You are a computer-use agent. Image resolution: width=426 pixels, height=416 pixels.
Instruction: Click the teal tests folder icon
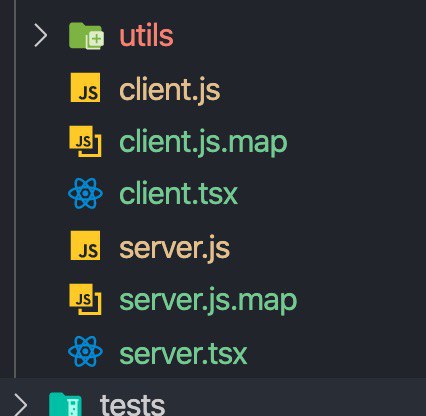pyautogui.click(x=65, y=404)
